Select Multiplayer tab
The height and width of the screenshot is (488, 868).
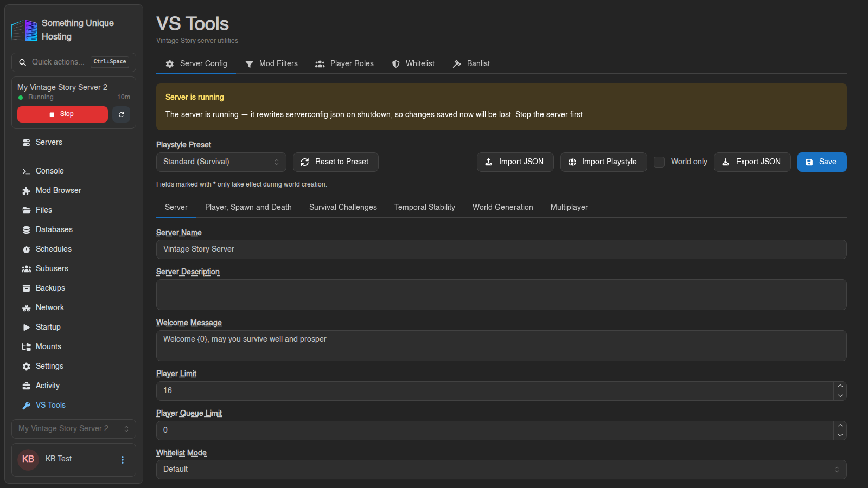pos(569,207)
